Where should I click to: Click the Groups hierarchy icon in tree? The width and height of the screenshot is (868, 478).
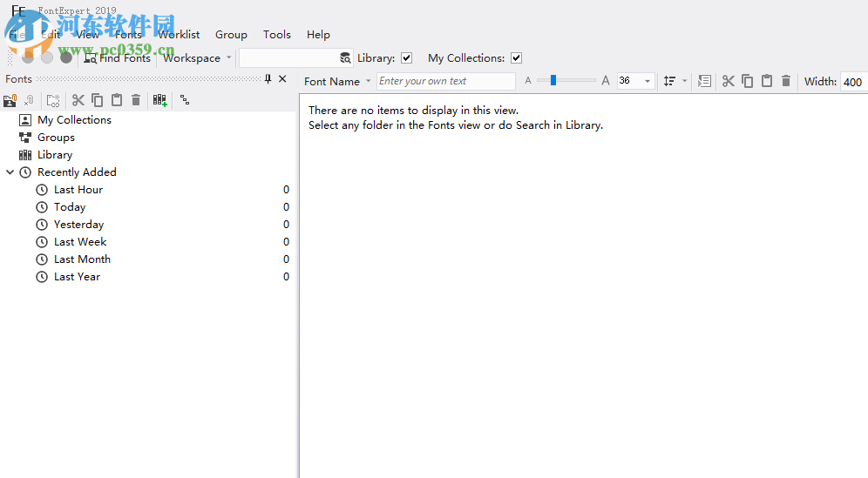click(25, 138)
